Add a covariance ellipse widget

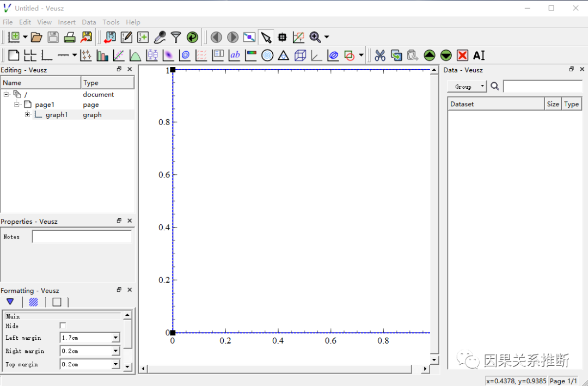tap(333, 56)
